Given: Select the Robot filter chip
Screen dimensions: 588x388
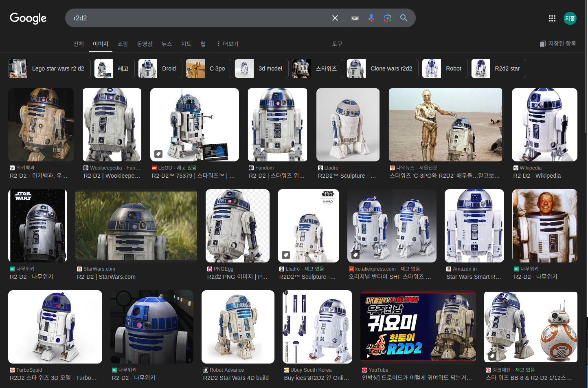Looking at the screenshot, I should [445, 68].
